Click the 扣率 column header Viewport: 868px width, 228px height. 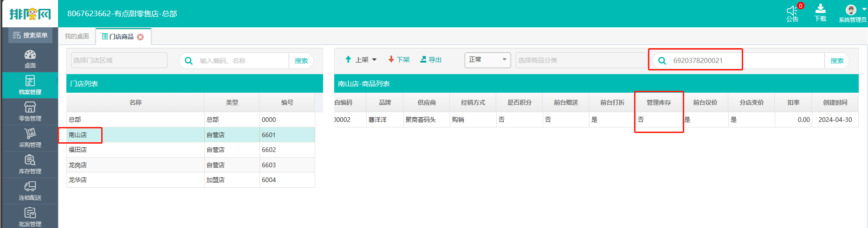click(x=793, y=102)
